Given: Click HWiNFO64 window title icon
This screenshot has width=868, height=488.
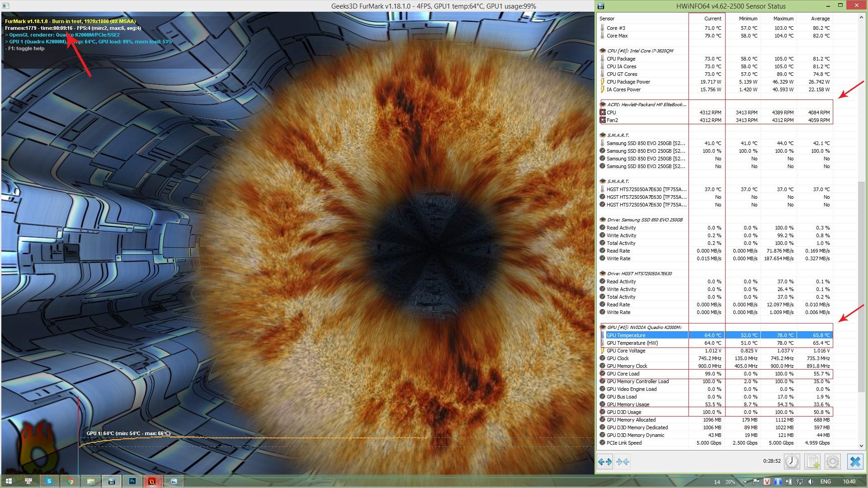Looking at the screenshot, I should pyautogui.click(x=601, y=6).
